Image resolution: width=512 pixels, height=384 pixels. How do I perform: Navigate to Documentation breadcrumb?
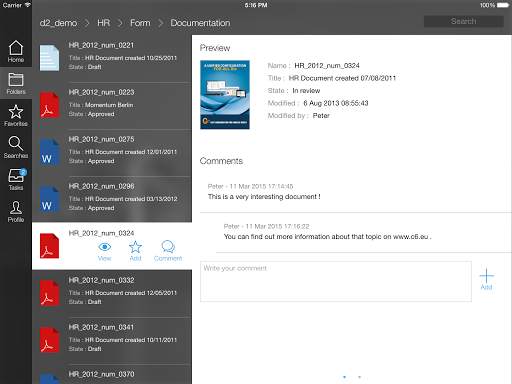click(200, 23)
